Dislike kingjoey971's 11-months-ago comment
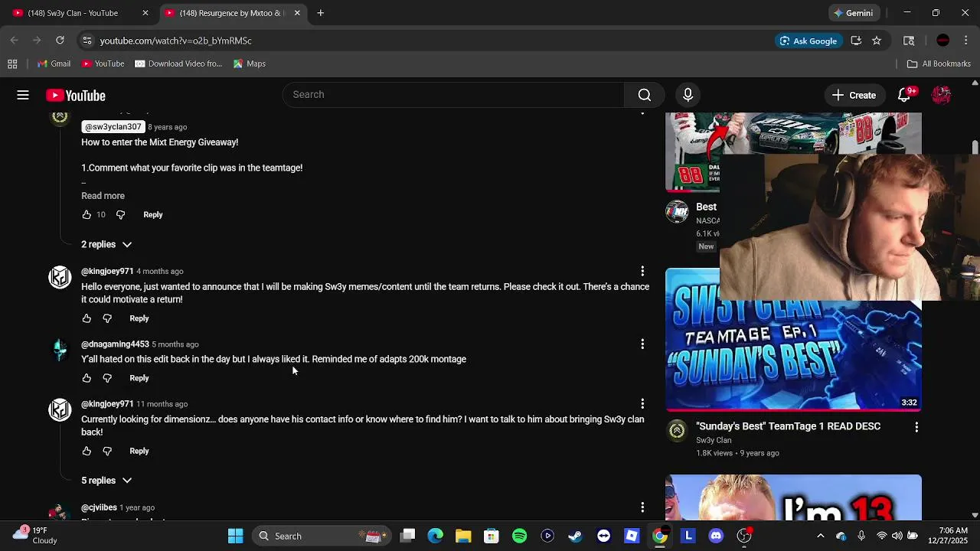Image resolution: width=980 pixels, height=551 pixels. click(x=107, y=452)
